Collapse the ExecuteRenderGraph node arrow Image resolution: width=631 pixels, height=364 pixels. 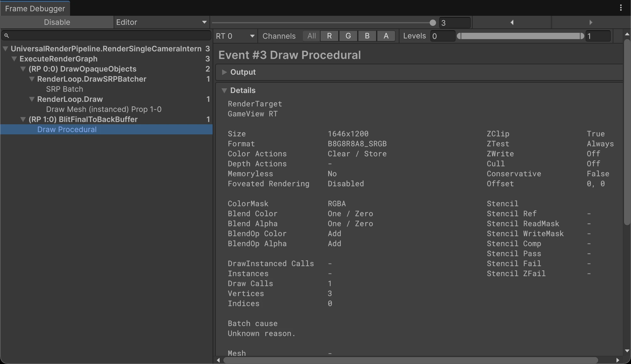point(14,59)
